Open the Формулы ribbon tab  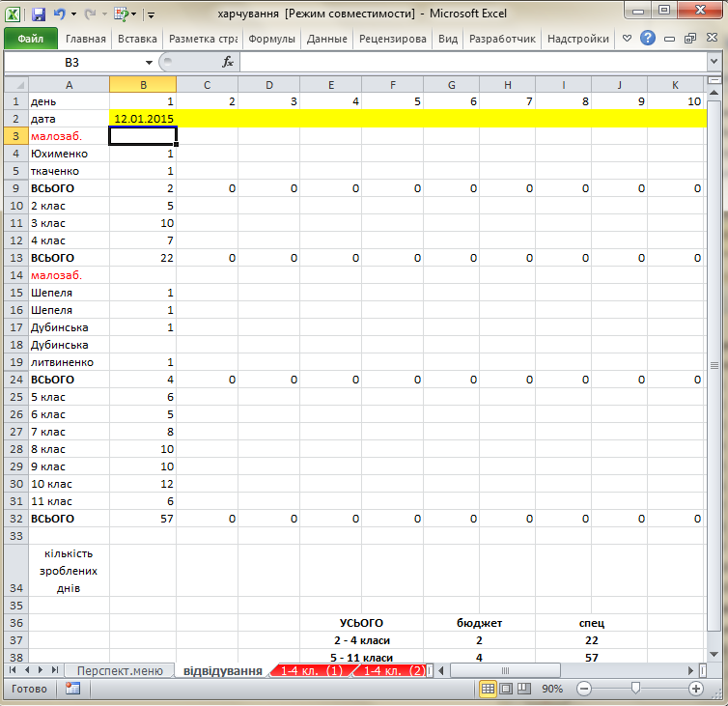(x=271, y=39)
